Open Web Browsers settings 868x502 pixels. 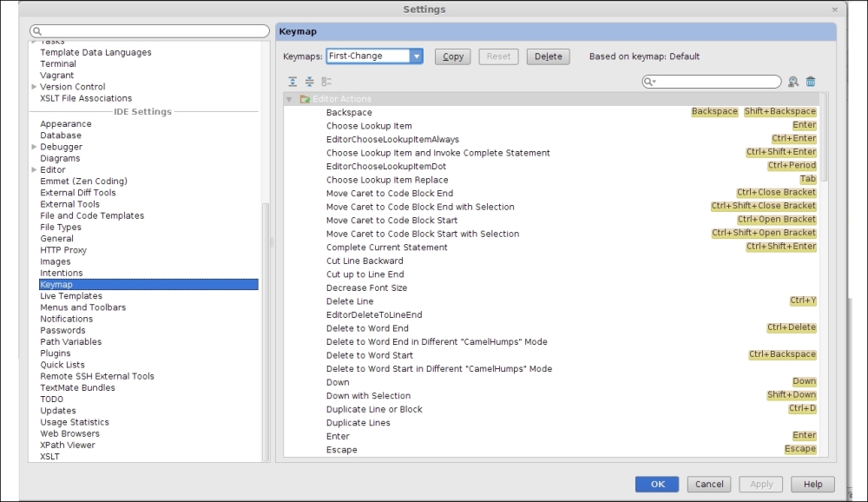point(69,433)
